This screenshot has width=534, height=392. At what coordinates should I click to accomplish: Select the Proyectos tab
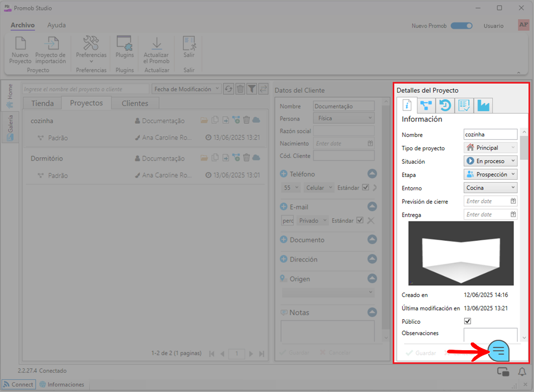pyautogui.click(x=86, y=103)
